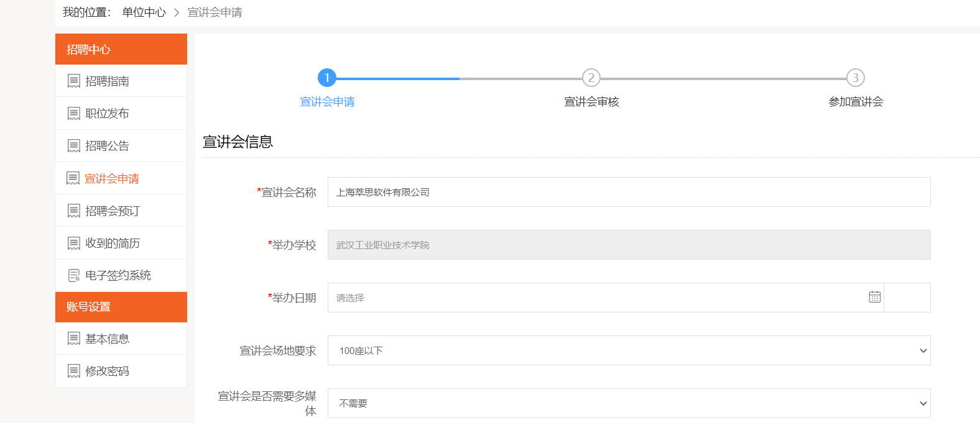The image size is (980, 423).
Task: Click the icon next to 招聘公告
Action: coord(73,146)
